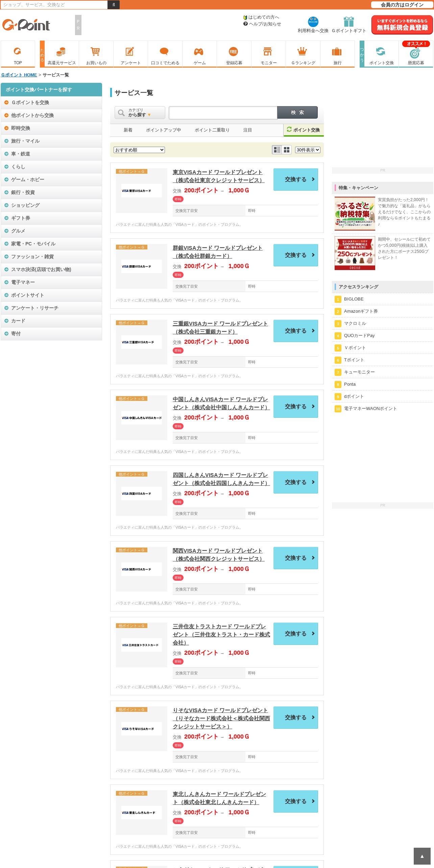Click 会員の方はログイン button

coord(402,5)
